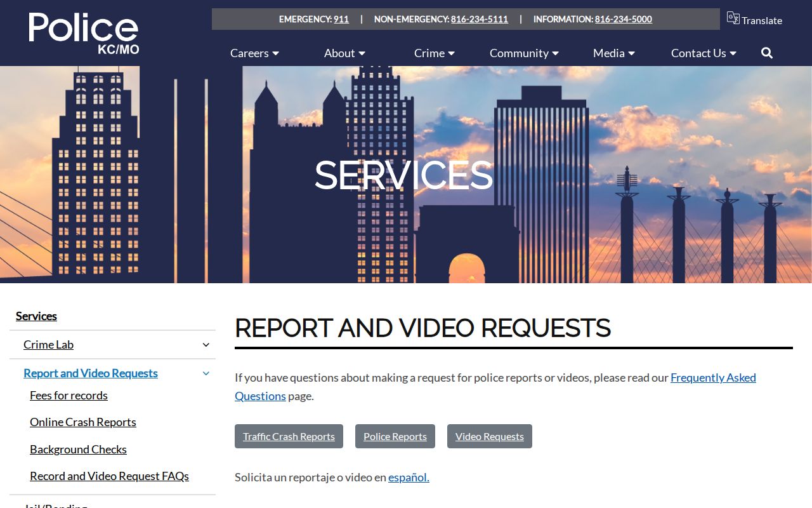Open Background Checks link

coord(78,450)
